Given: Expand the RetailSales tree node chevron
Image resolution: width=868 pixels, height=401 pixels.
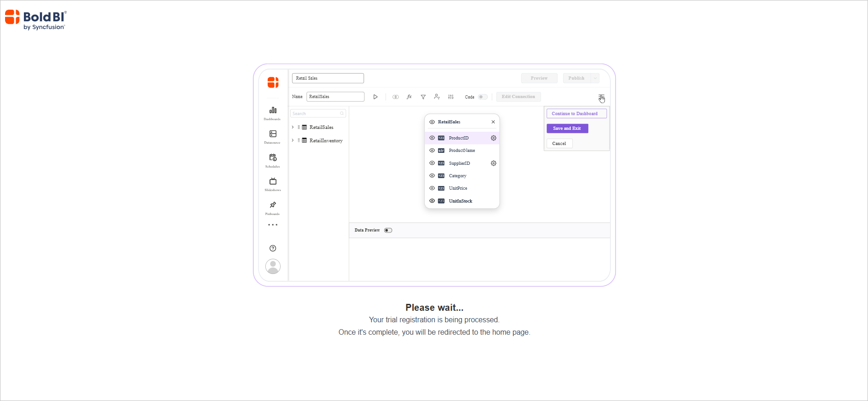Looking at the screenshot, I should pos(293,127).
